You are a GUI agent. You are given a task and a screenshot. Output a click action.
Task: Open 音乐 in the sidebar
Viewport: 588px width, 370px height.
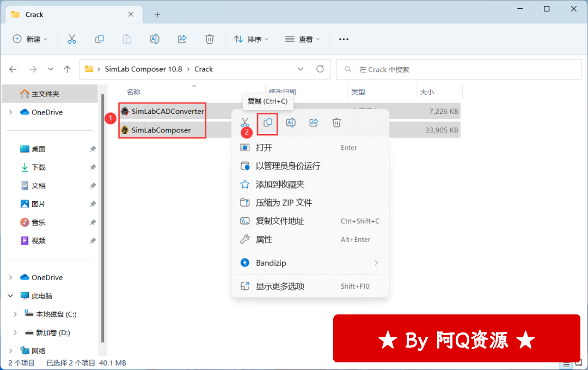pos(38,222)
